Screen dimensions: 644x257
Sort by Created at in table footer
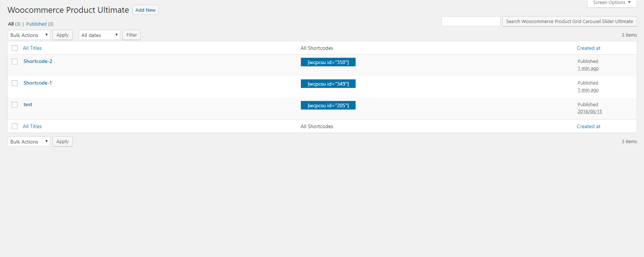589,126
